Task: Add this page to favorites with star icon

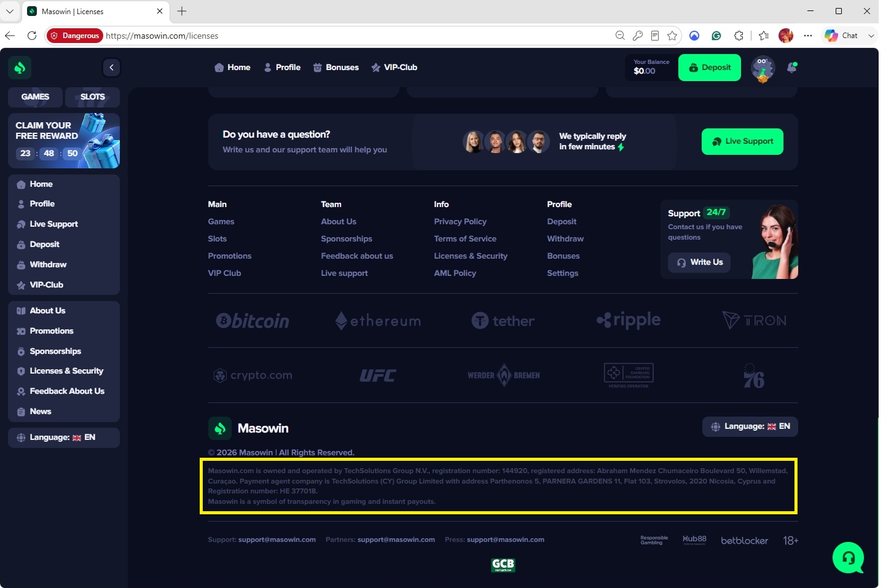Action: [x=672, y=36]
